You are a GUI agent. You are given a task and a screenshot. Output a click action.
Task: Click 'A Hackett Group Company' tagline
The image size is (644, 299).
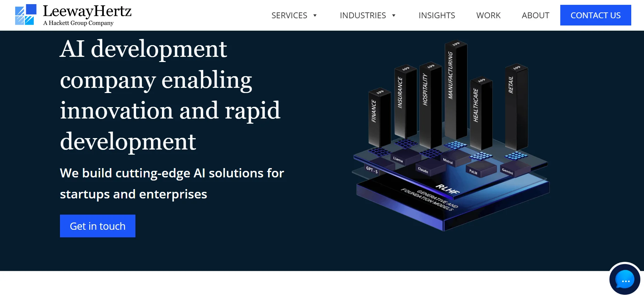[x=78, y=23]
